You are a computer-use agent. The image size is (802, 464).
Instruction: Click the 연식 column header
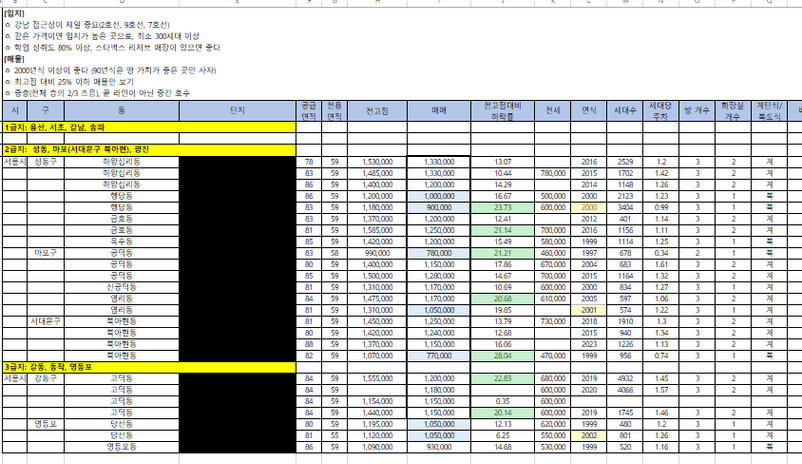tap(589, 111)
